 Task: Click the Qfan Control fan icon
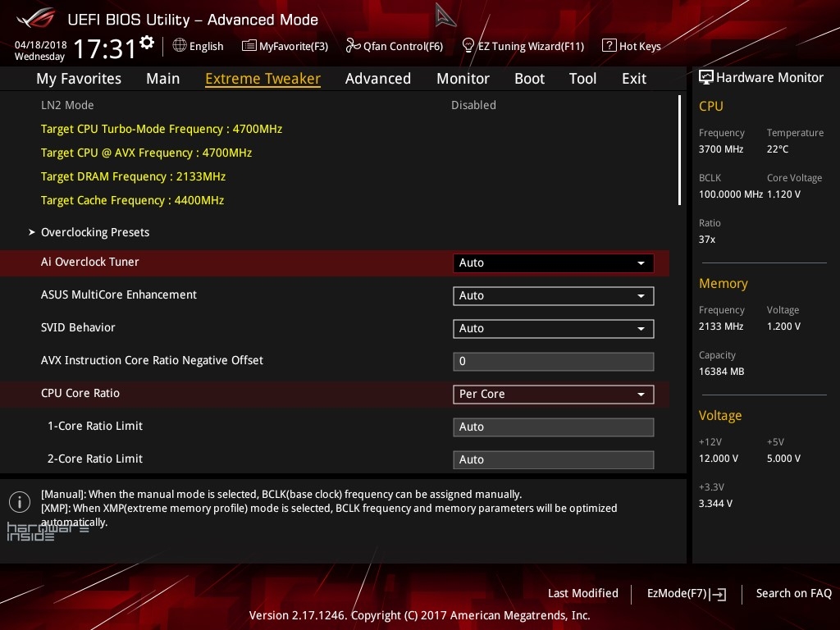pos(353,46)
